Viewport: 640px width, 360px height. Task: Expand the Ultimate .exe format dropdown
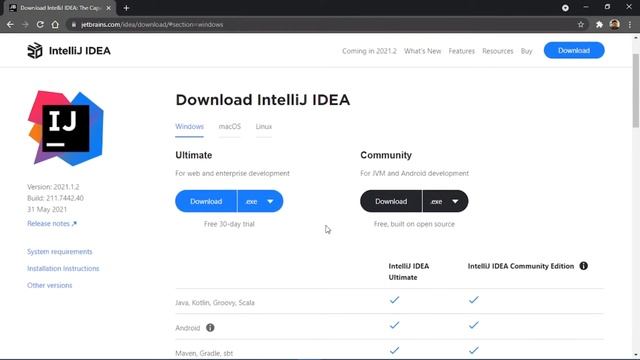(x=260, y=201)
